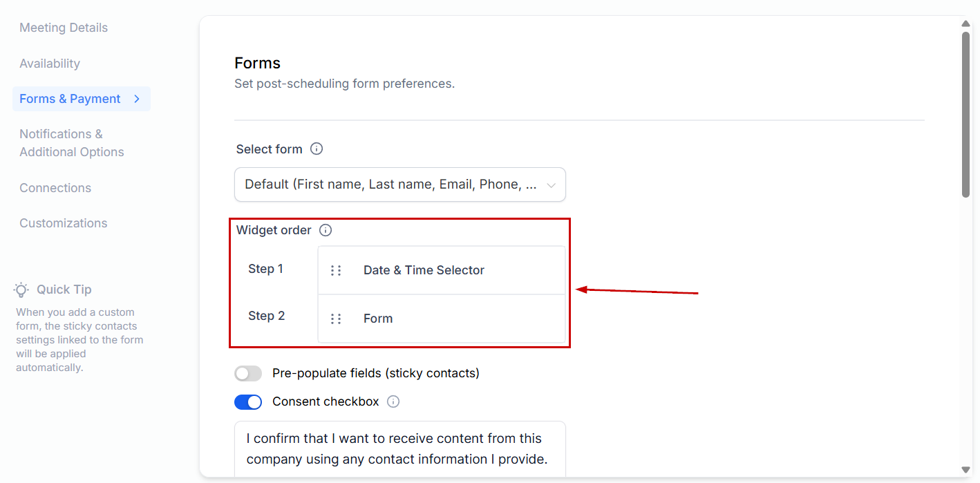This screenshot has height=483, width=980.
Task: Go to the Availability section
Action: click(x=50, y=64)
